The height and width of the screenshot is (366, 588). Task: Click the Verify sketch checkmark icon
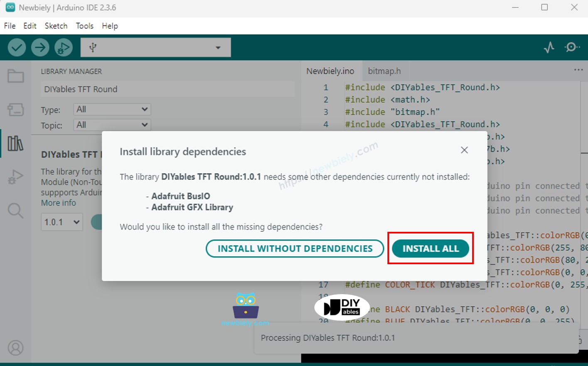click(x=17, y=47)
